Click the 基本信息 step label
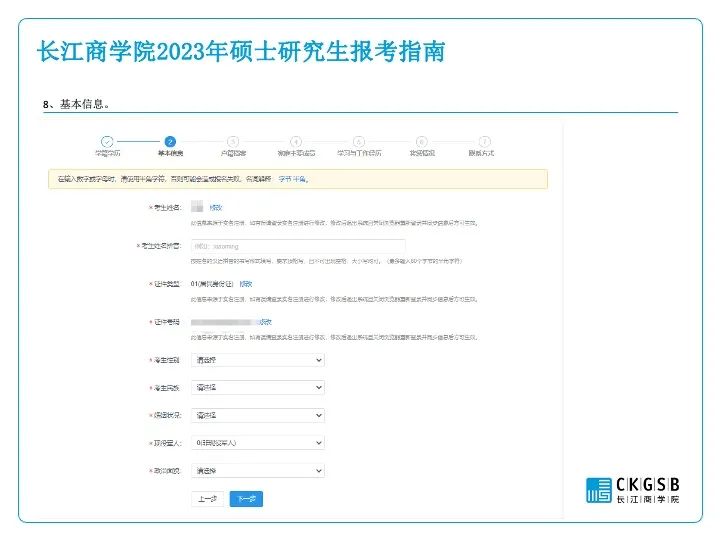The image size is (720, 540). click(170, 153)
